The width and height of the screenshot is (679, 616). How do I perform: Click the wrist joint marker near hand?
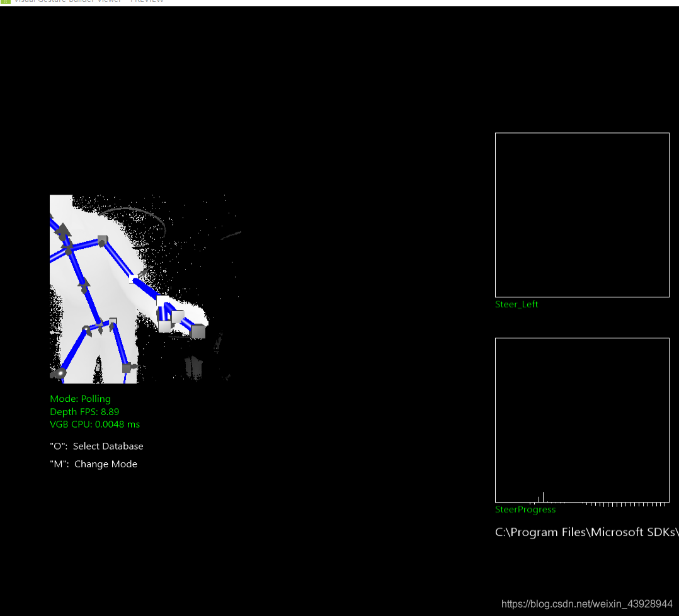163,301
